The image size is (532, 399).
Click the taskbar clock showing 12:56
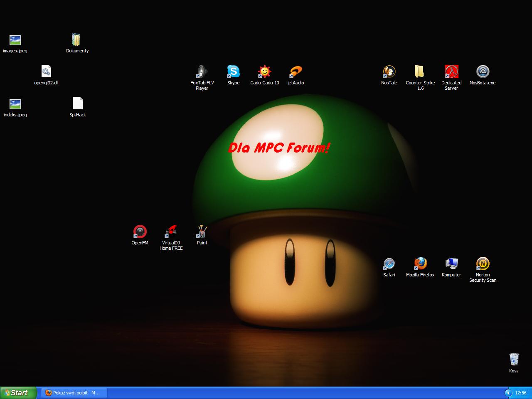click(521, 393)
